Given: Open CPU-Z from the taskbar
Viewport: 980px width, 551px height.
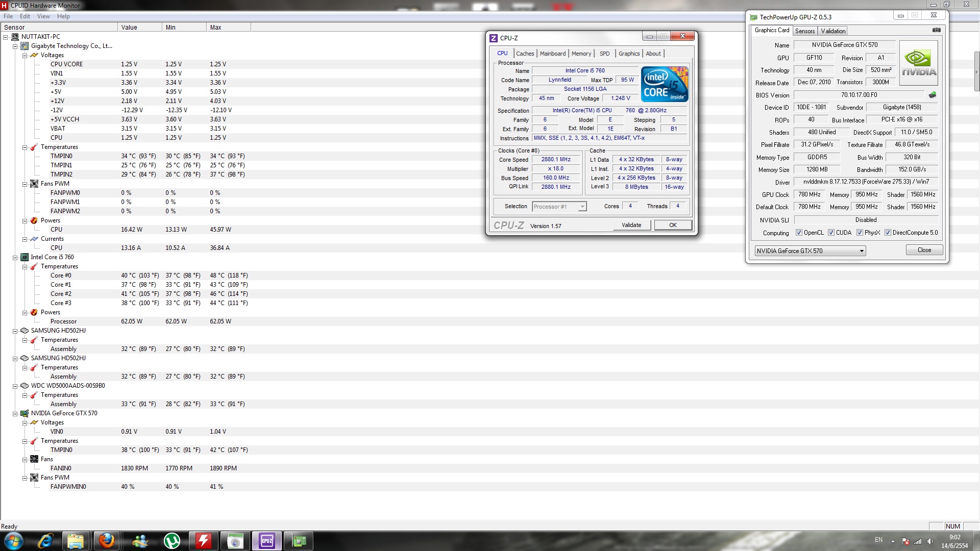Looking at the screenshot, I should tap(267, 541).
